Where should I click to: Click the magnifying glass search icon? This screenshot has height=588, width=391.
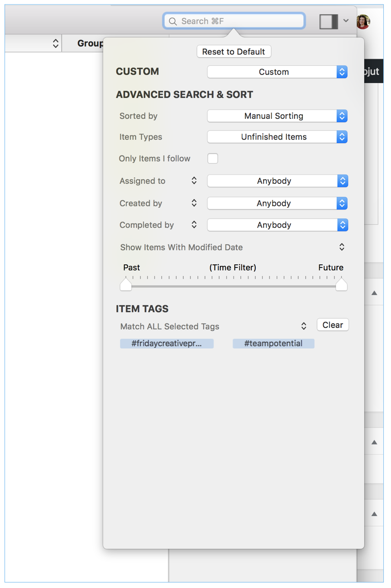tap(173, 21)
